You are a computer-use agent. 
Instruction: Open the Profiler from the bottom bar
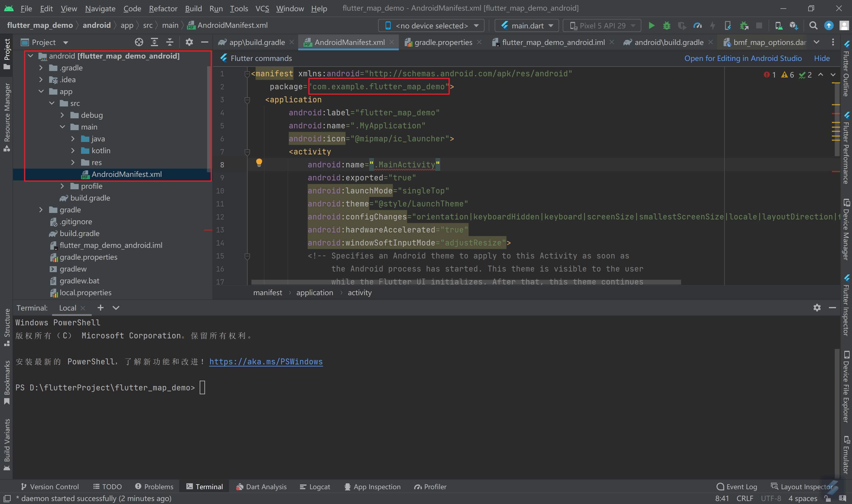pos(430,486)
